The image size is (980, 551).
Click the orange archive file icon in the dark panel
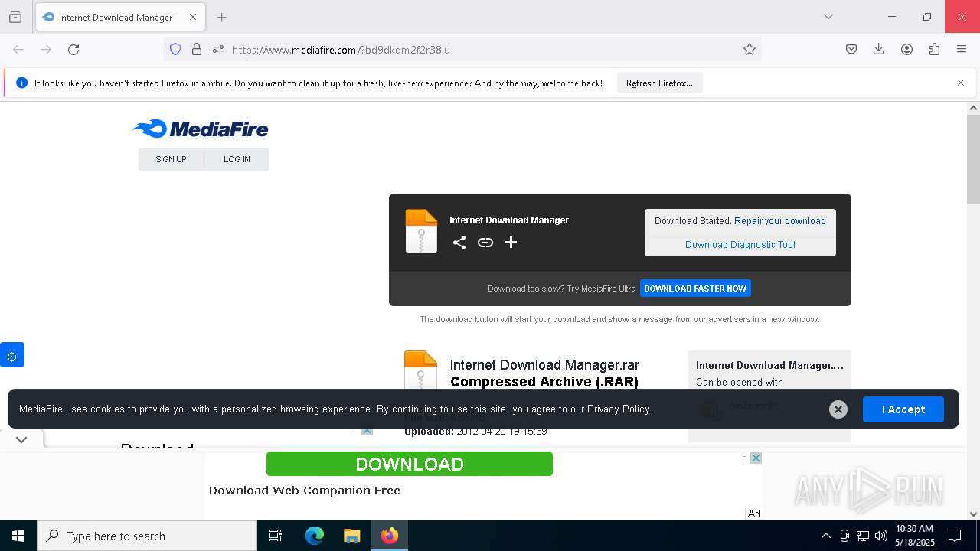click(x=421, y=230)
